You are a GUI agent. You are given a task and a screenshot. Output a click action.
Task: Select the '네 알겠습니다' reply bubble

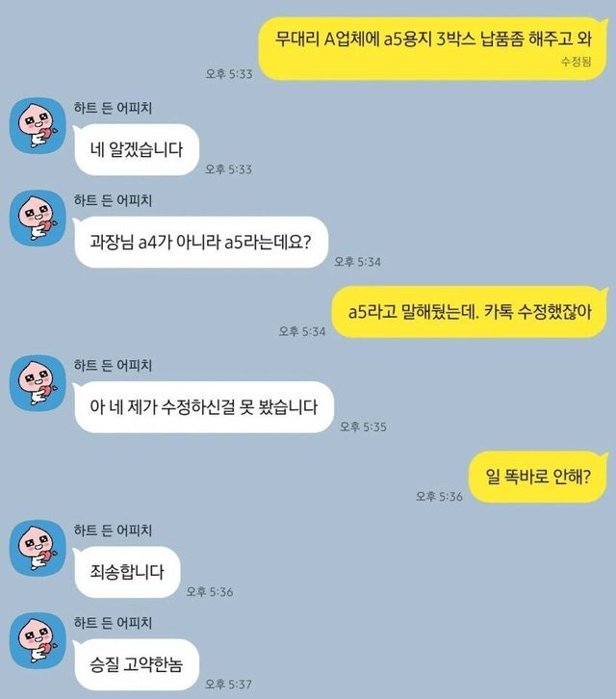136,150
